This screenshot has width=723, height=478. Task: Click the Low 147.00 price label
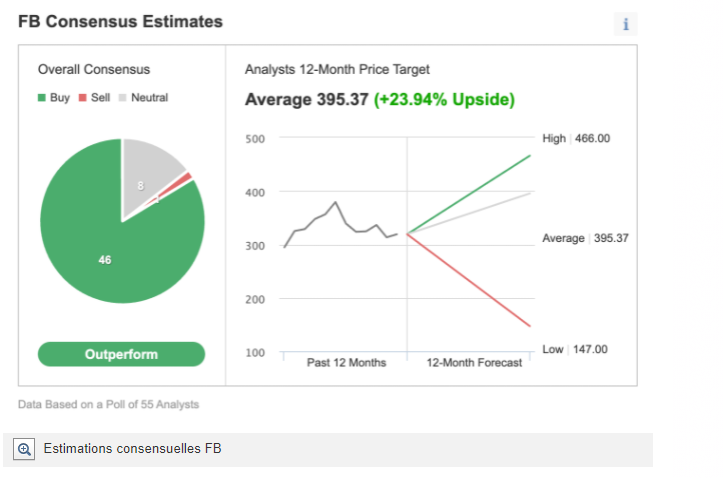(575, 350)
